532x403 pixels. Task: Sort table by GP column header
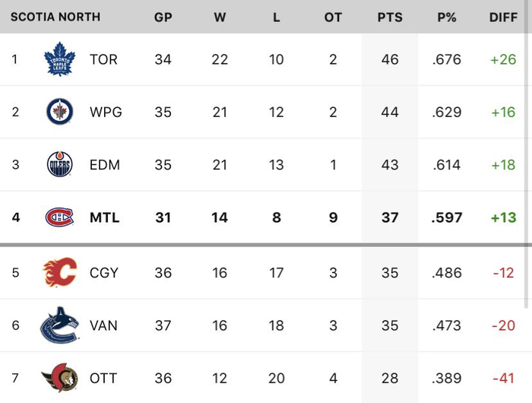(x=163, y=17)
